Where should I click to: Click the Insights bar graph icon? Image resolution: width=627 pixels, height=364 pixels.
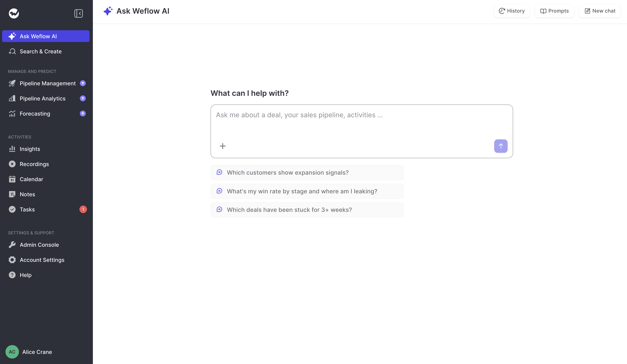click(x=12, y=149)
